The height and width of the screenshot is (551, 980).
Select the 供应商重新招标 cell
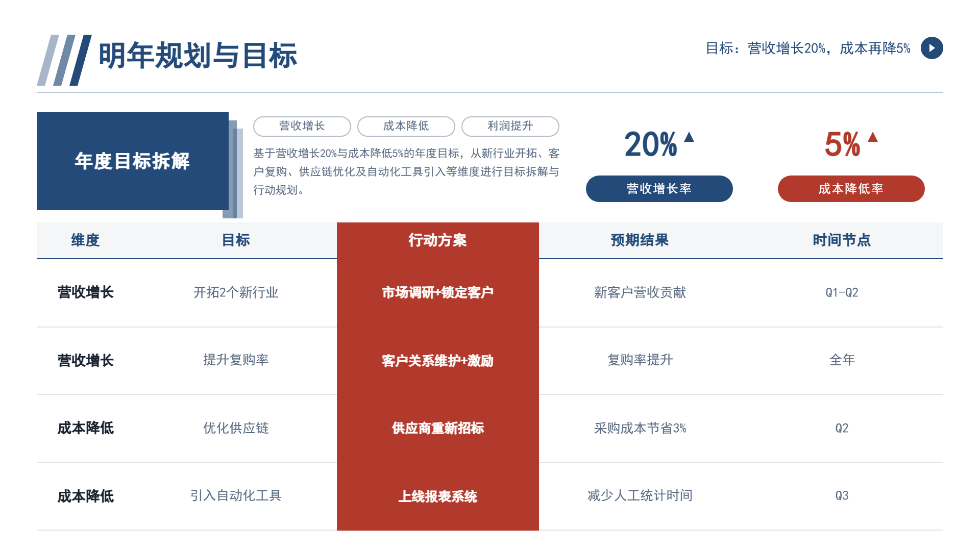[438, 428]
